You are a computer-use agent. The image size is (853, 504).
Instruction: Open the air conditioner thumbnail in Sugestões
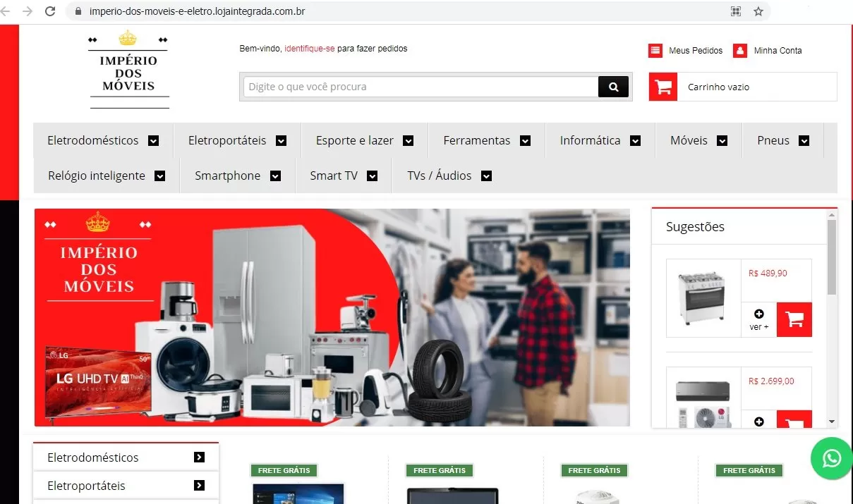click(704, 398)
